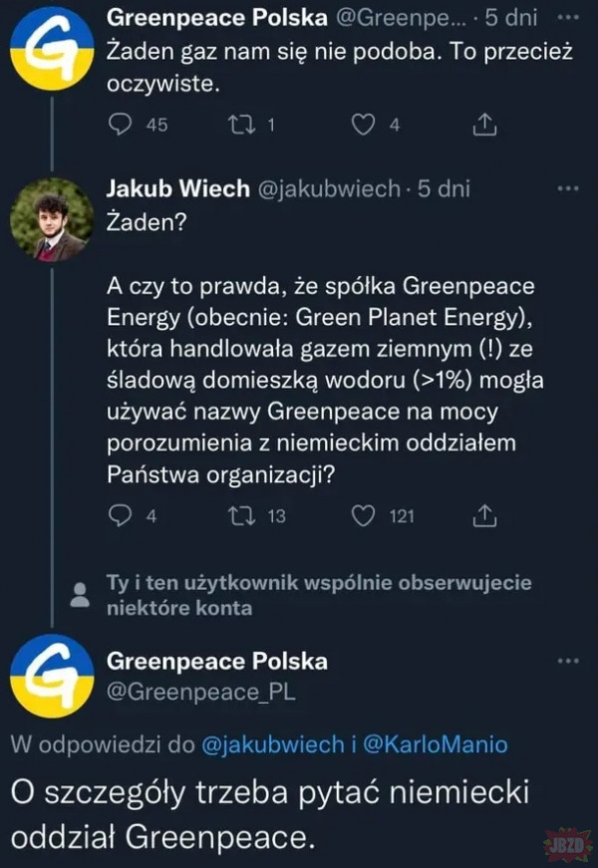View the commonly followed accounts notice
Viewport: 598px width, 868px height.
[x=318, y=595]
